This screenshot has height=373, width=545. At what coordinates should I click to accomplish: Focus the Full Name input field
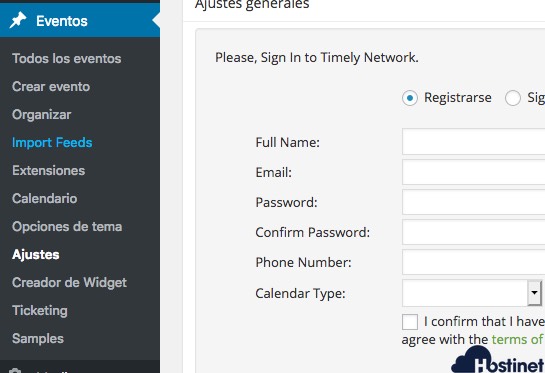pyautogui.click(x=473, y=141)
